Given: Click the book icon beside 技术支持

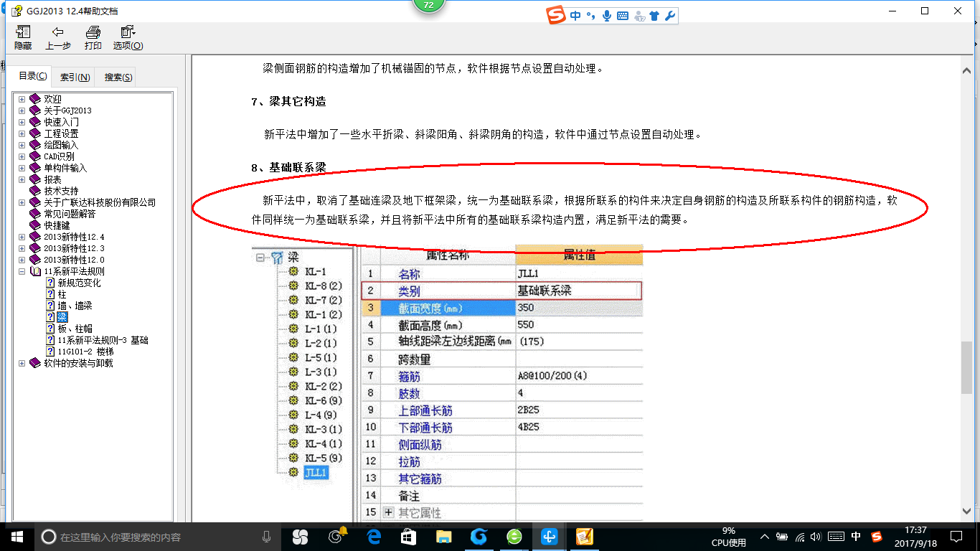Looking at the screenshot, I should tap(35, 191).
